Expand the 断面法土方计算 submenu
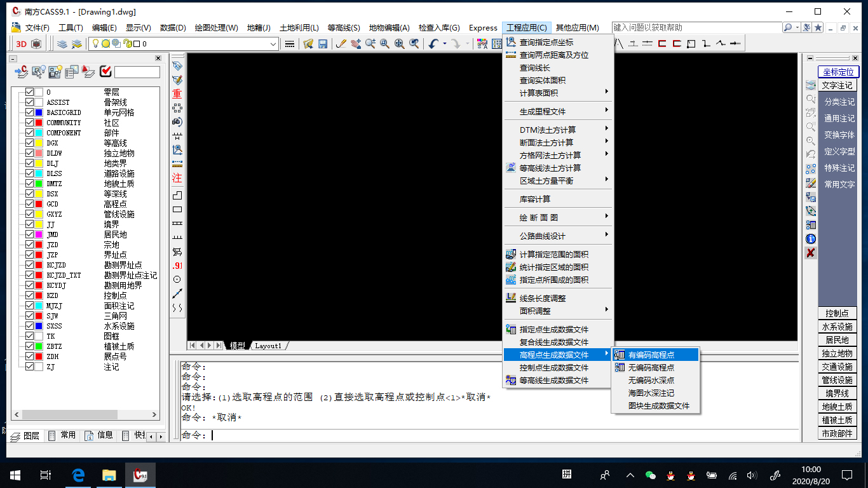868x488 pixels. coord(558,142)
